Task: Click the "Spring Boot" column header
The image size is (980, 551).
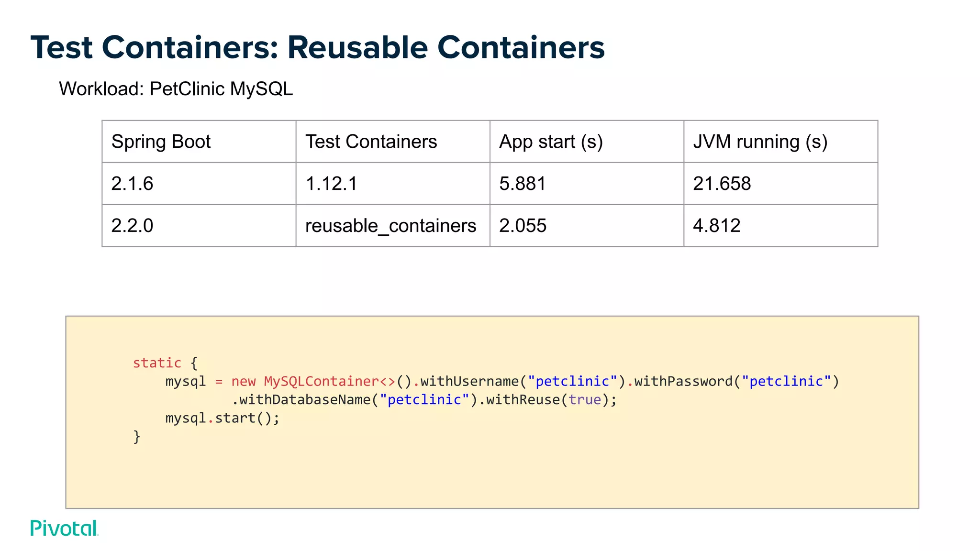Action: pos(199,142)
